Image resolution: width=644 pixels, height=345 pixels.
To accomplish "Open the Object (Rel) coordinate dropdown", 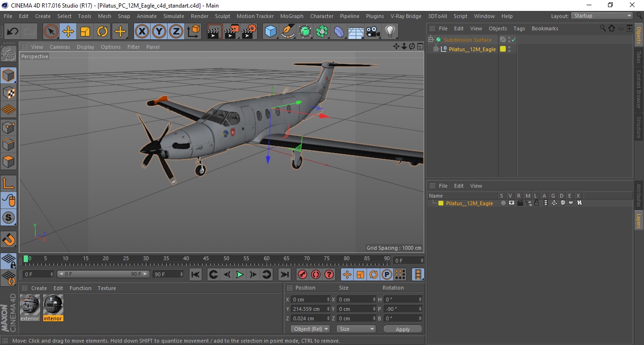I will [310, 329].
